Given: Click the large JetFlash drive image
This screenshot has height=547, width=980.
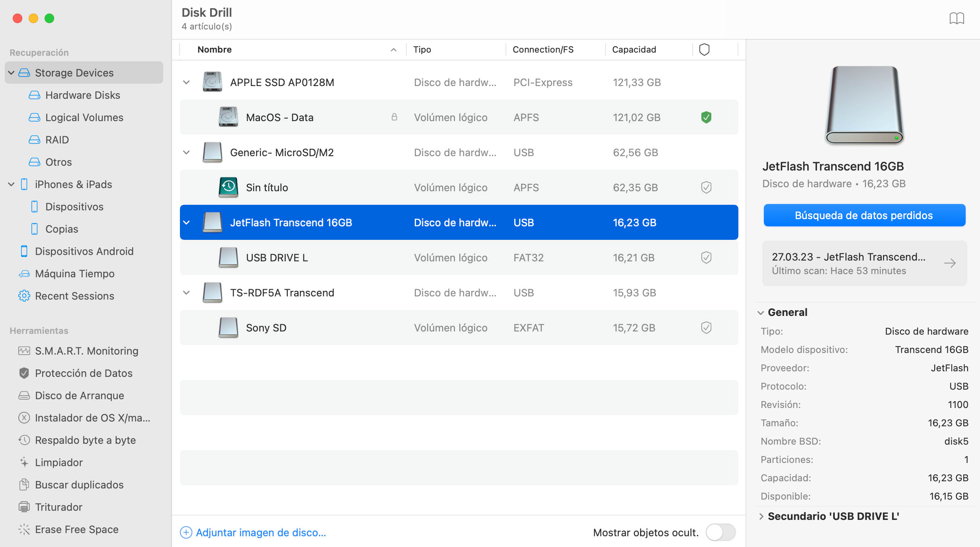Looking at the screenshot, I should click(x=864, y=105).
